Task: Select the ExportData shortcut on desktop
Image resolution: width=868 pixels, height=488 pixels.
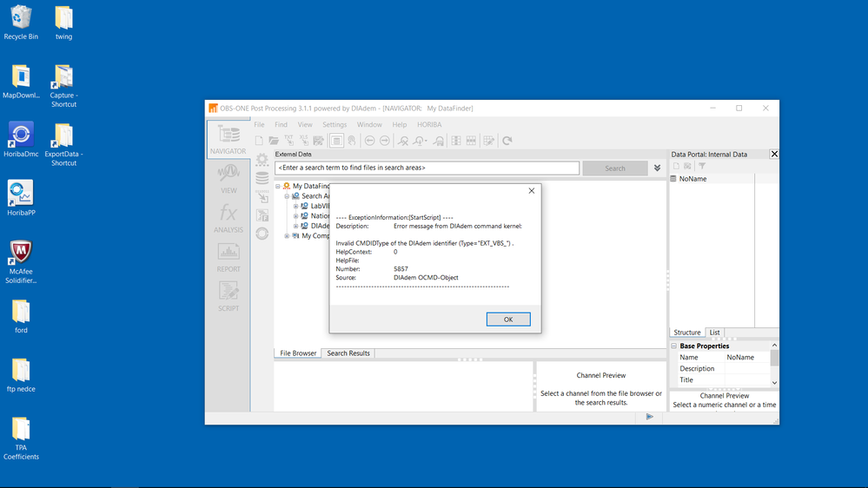Action: point(63,144)
